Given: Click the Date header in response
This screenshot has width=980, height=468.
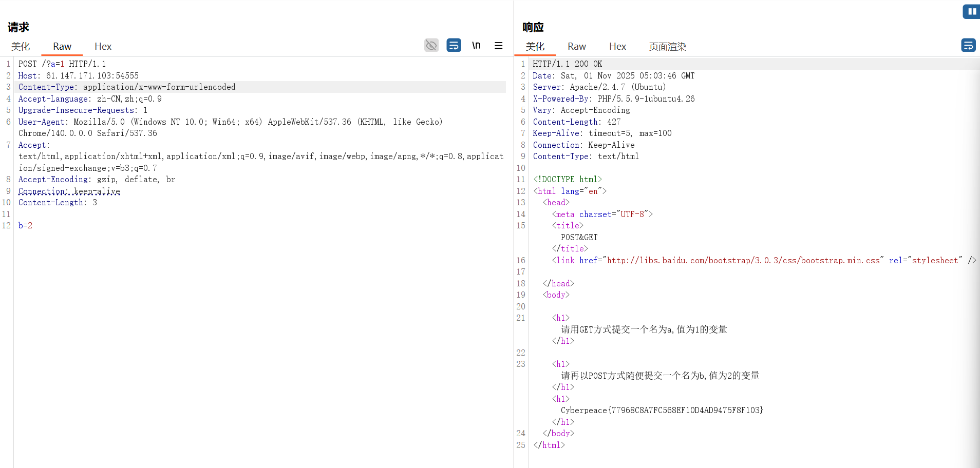Looking at the screenshot, I should [x=614, y=76].
